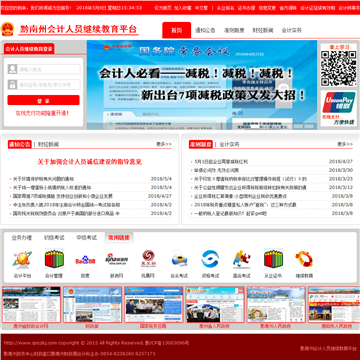360x360 pixels.
Task: Select the 准则制度 panel tab
Action: (201, 144)
